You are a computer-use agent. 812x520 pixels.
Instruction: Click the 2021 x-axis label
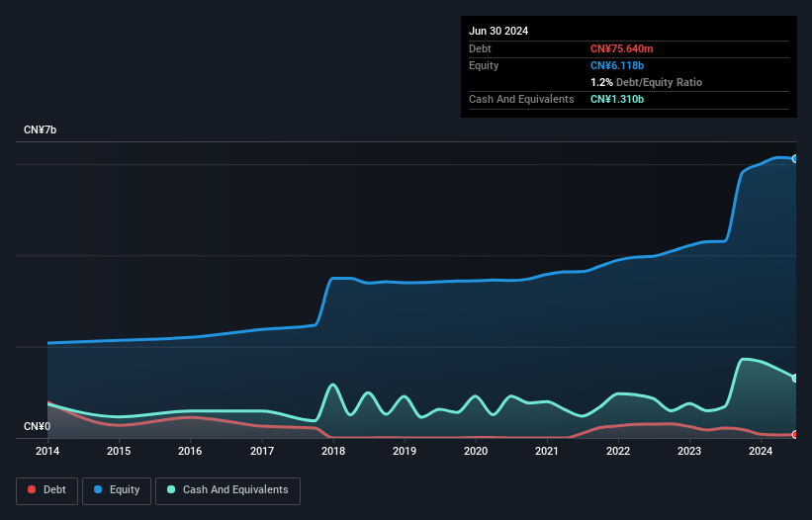click(x=547, y=451)
